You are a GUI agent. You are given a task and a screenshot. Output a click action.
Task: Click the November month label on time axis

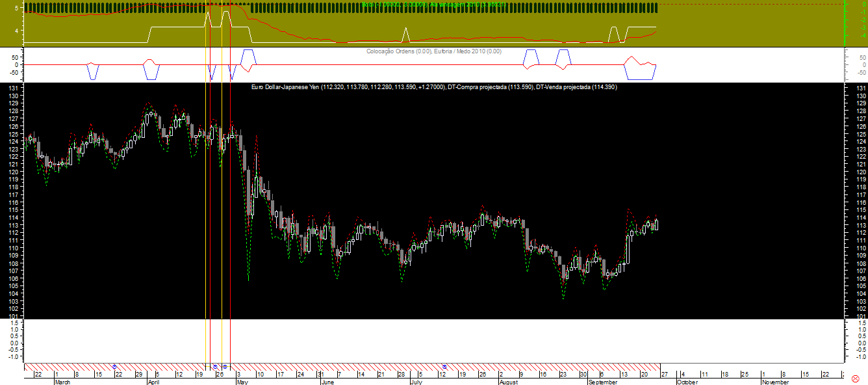tap(776, 382)
